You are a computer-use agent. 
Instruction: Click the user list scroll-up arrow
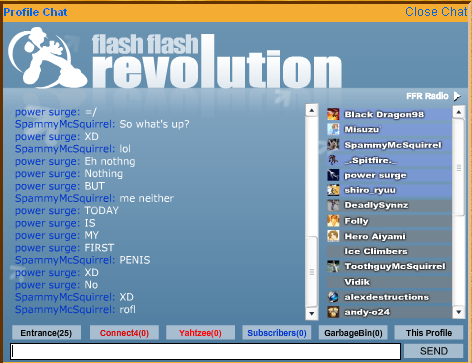459,112
